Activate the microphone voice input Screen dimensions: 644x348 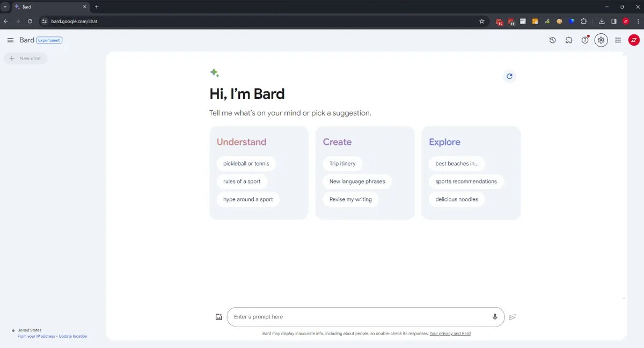pos(495,317)
